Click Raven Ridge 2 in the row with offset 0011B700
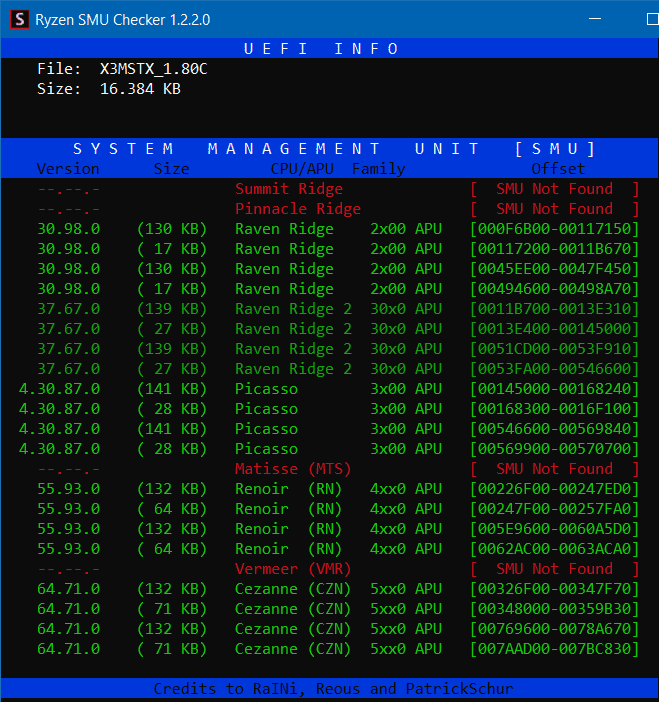 coord(294,309)
